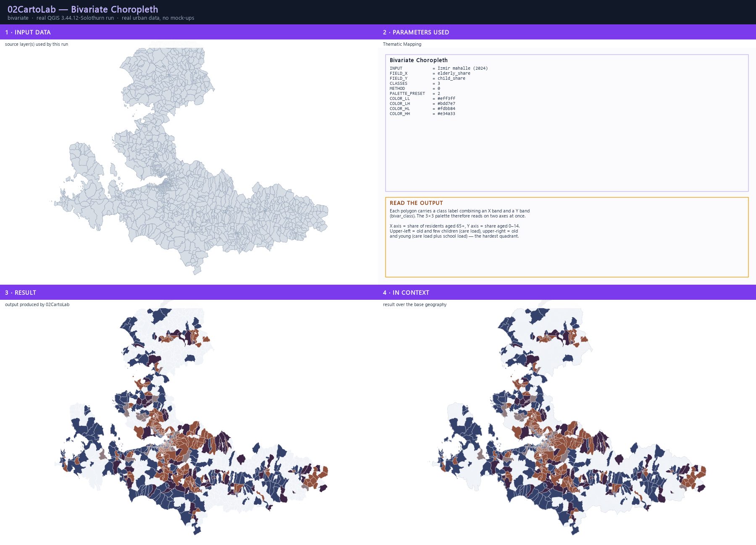756x545 pixels.
Task: Click the CLASSES parameter row
Action: coord(415,83)
